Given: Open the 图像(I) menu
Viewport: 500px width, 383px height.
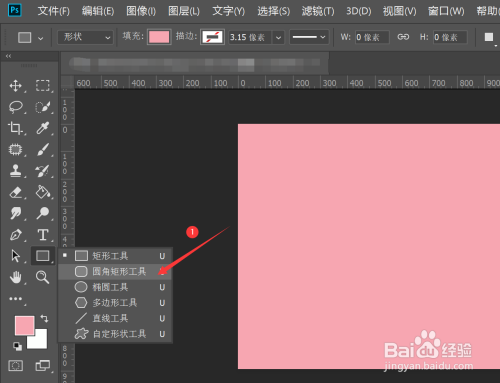Looking at the screenshot, I should click(141, 11).
